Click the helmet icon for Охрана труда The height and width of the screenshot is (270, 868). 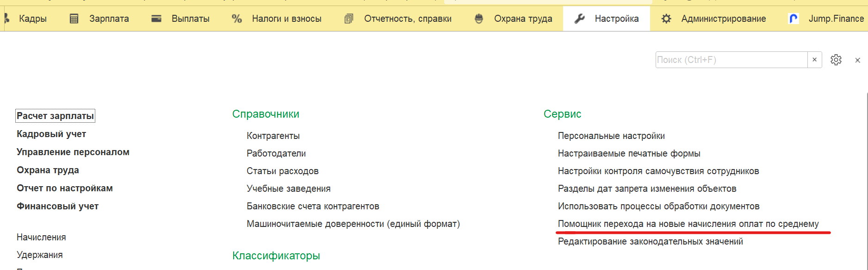coord(479,19)
